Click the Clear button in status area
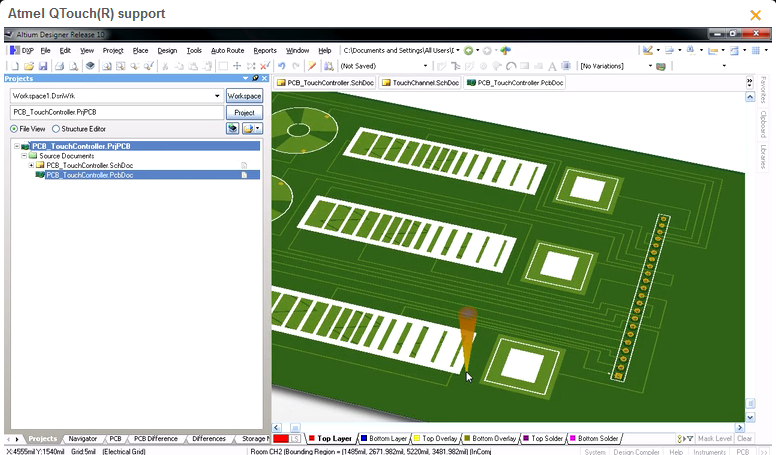 (x=744, y=439)
